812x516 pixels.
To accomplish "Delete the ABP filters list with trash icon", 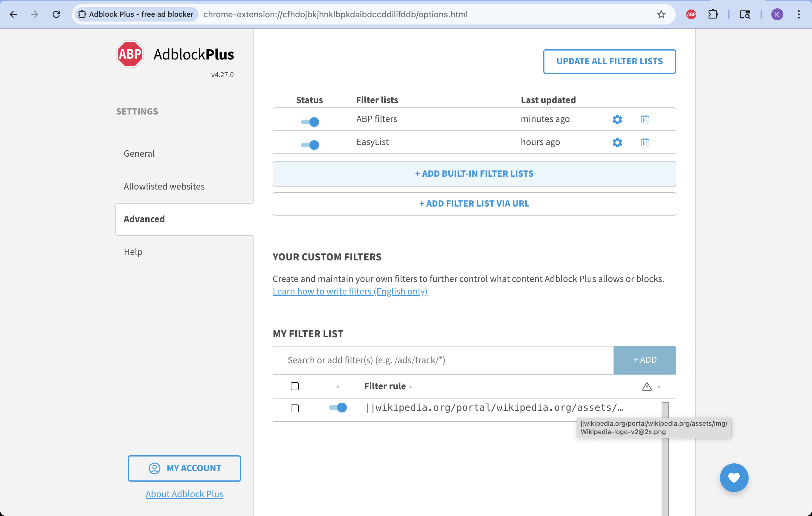I will click(644, 119).
